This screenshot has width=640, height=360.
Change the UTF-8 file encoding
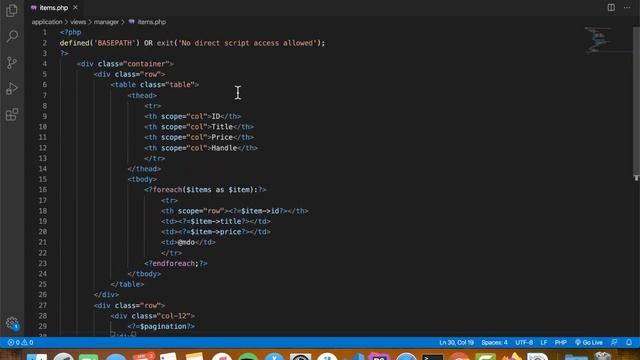(x=524, y=342)
